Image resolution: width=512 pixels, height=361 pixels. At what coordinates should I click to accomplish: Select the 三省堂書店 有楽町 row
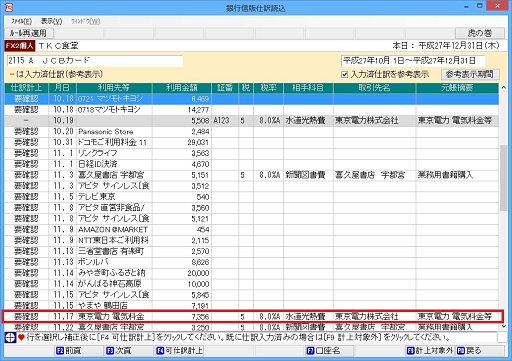coord(252,251)
